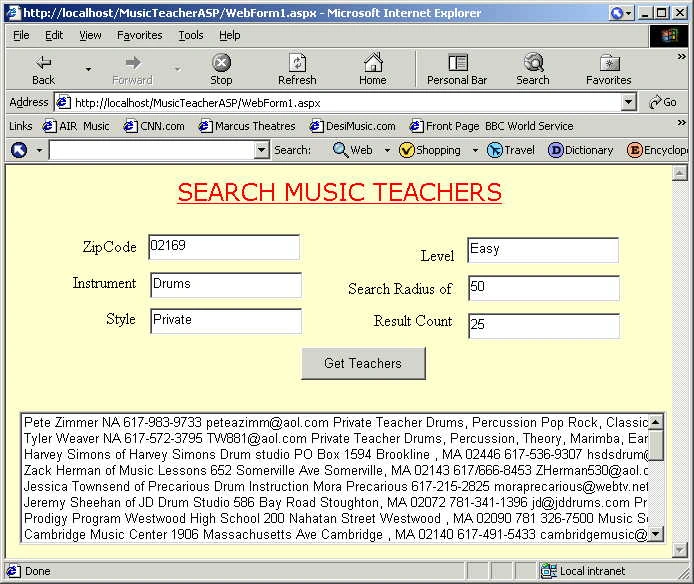The image size is (694, 584).
Task: Open title bar arrow icon dropdown
Action: 628,13
